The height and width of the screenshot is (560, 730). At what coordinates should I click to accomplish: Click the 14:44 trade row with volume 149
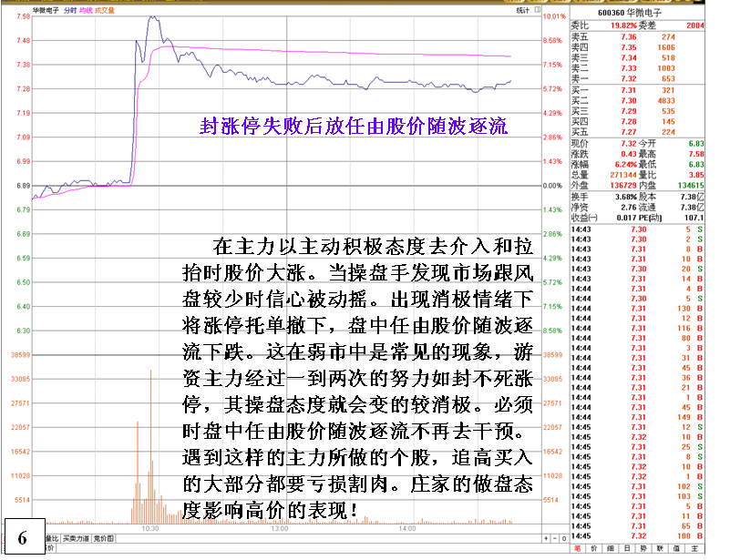coord(637,417)
